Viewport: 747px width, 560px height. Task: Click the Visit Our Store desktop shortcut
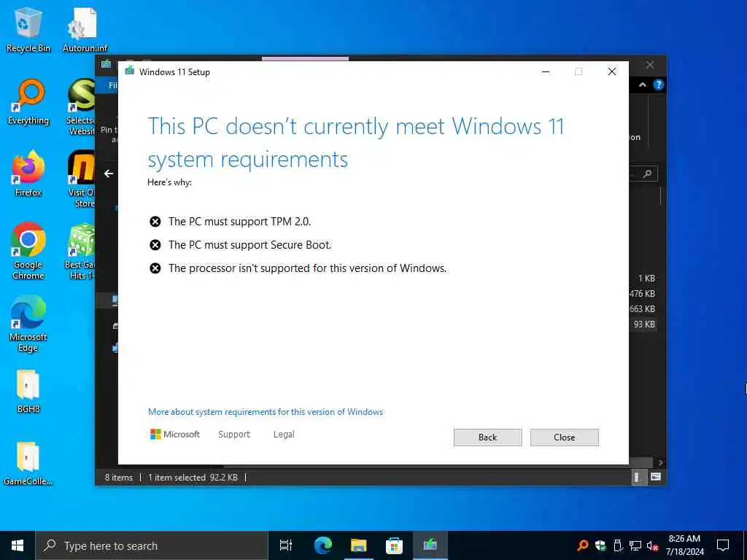click(81, 179)
